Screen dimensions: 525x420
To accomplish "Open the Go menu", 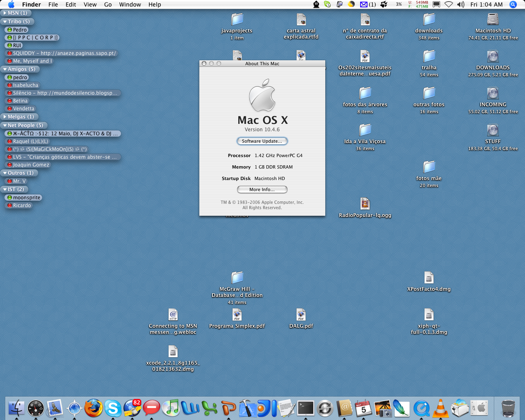I will click(x=108, y=5).
